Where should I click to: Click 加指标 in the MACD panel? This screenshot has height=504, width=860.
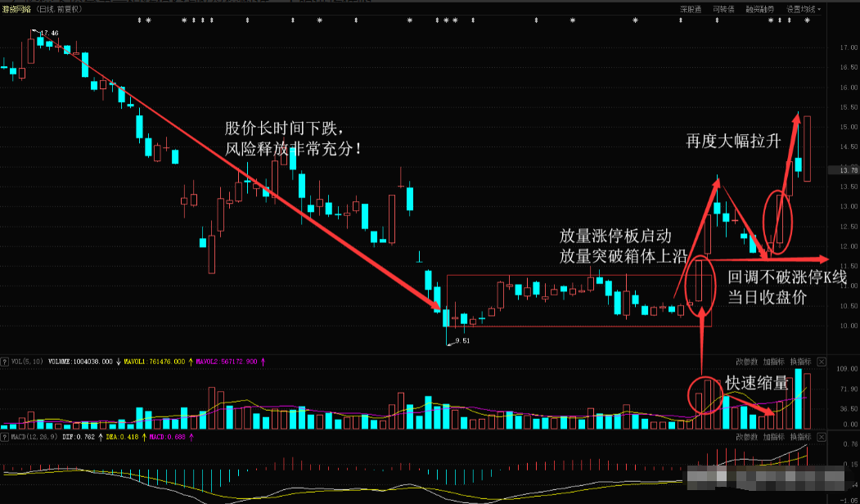pos(773,437)
